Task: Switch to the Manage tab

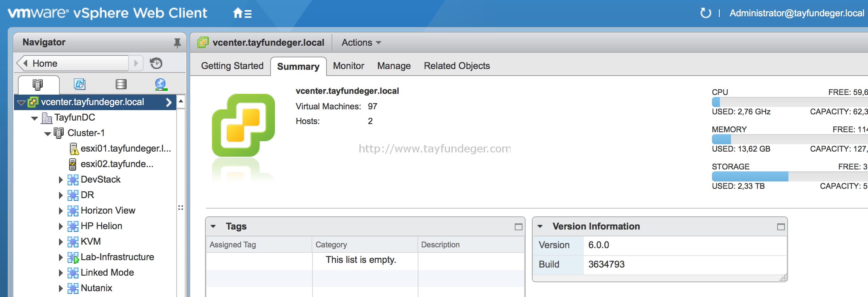Action: click(x=394, y=66)
